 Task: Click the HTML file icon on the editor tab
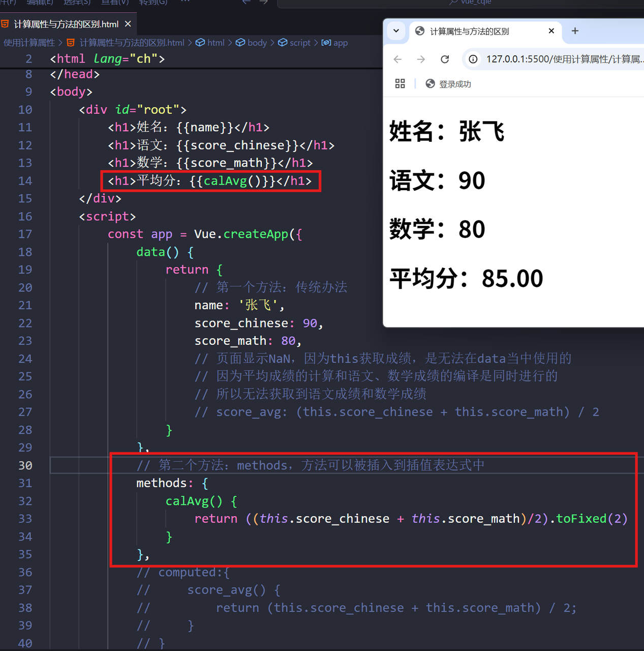[x=6, y=23]
